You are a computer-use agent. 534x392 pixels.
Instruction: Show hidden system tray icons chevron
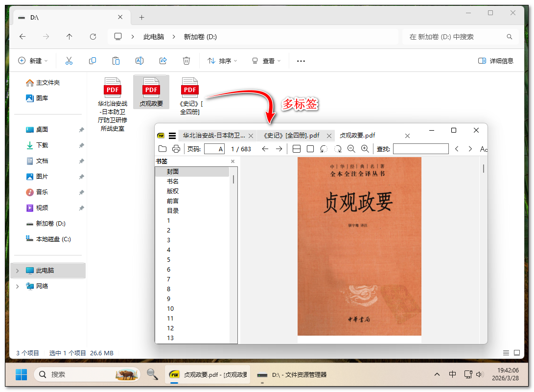coord(437,374)
